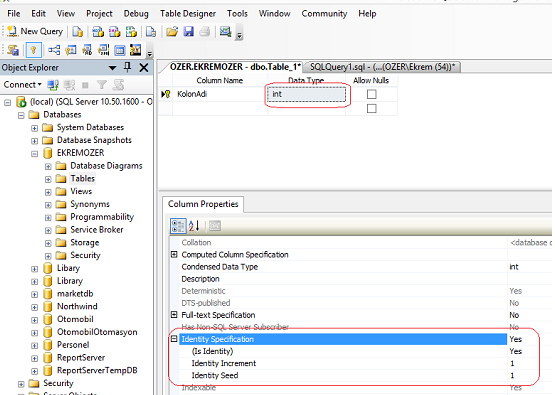Click the Stop icon in Object Explorer
The width and height of the screenshot is (555, 395).
85,85
